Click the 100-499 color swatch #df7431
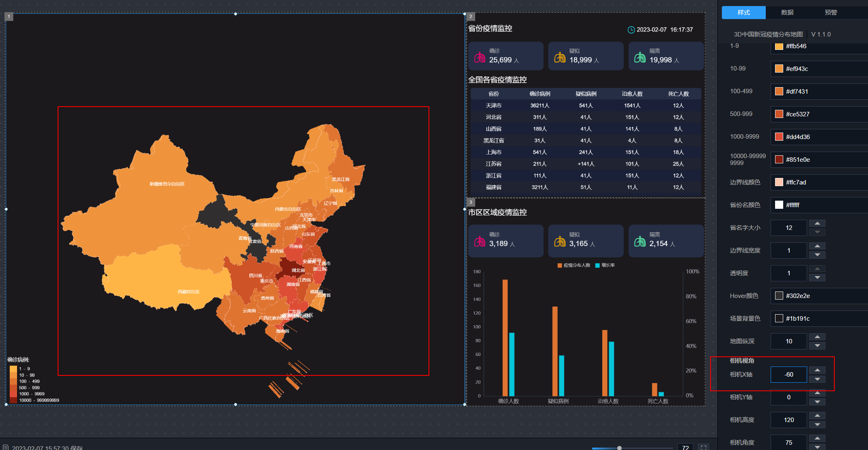Viewport: 868px width, 450px height. point(779,91)
